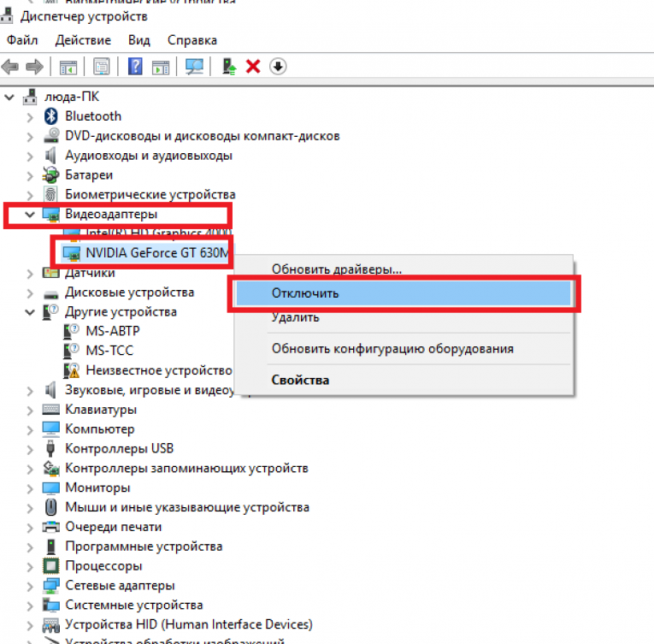
Task: Click the Компьютер monitor icon
Action: [51, 429]
